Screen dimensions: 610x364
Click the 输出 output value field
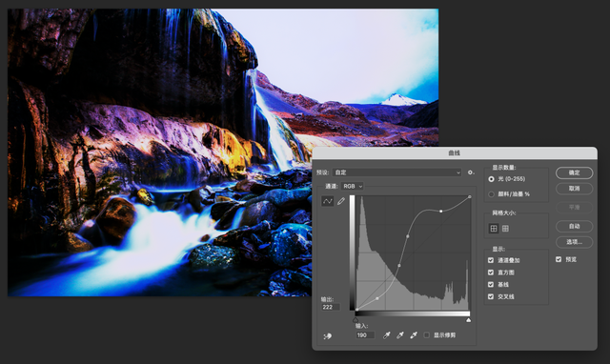(331, 307)
